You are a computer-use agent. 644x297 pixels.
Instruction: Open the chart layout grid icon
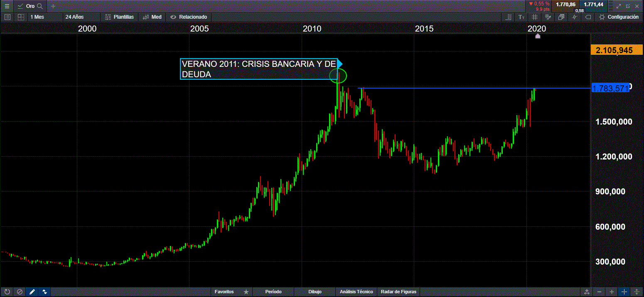click(x=20, y=17)
